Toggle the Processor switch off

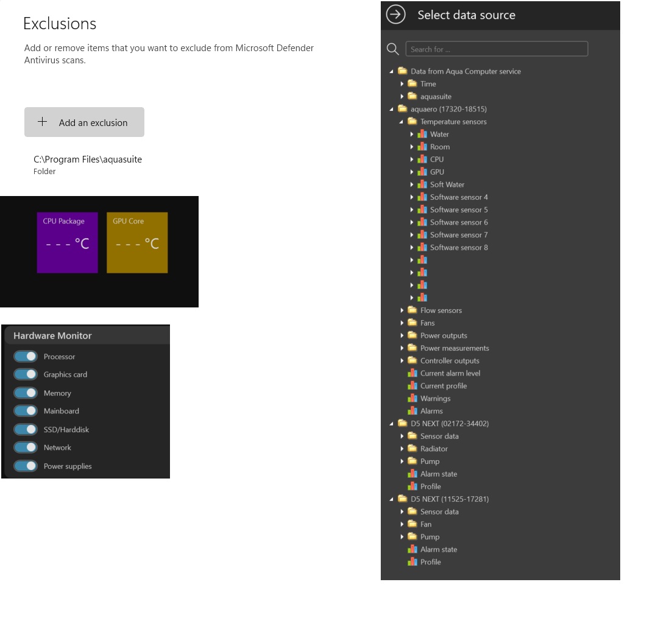click(26, 356)
